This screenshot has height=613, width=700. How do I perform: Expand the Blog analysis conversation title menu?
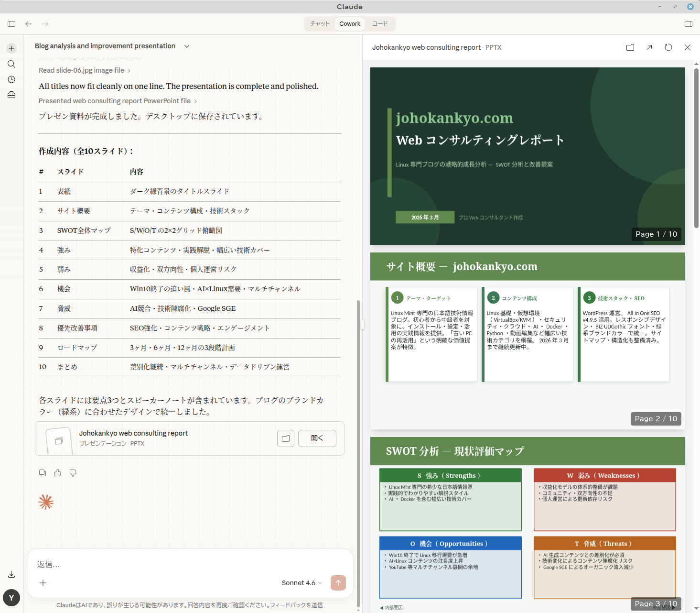tap(187, 46)
